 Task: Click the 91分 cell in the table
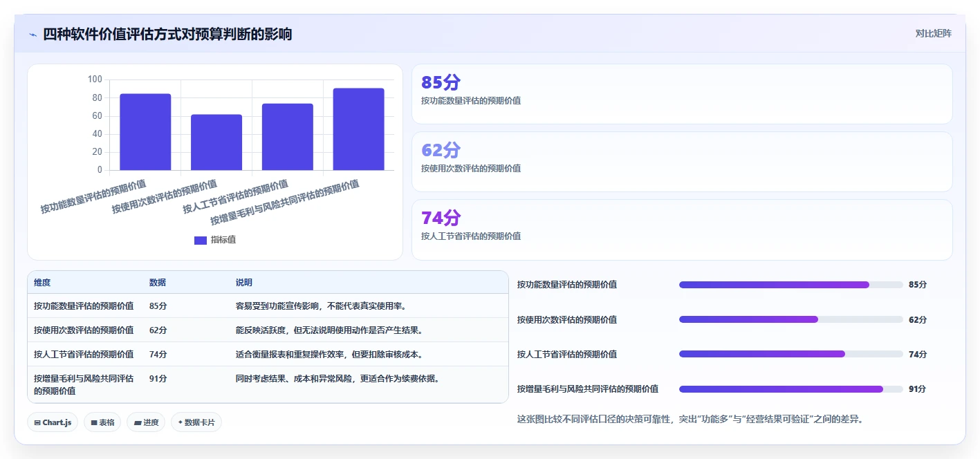[x=158, y=379]
